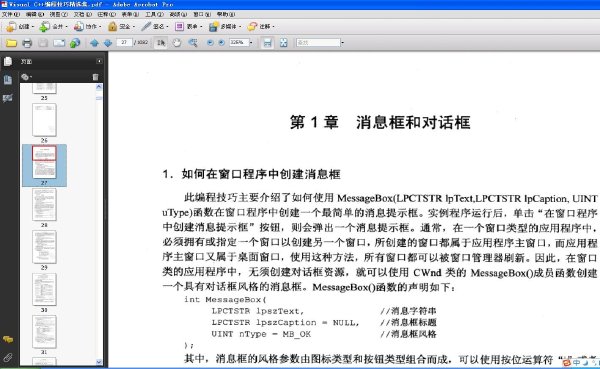The width and height of the screenshot is (600, 369).
Task: Click the Find search text box
Action: pos(318,42)
